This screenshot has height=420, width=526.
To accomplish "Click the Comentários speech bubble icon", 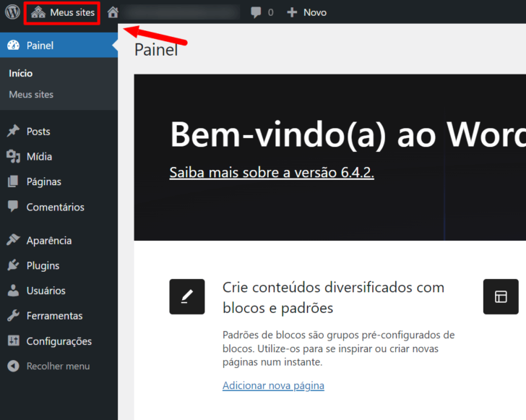I will pos(13,206).
